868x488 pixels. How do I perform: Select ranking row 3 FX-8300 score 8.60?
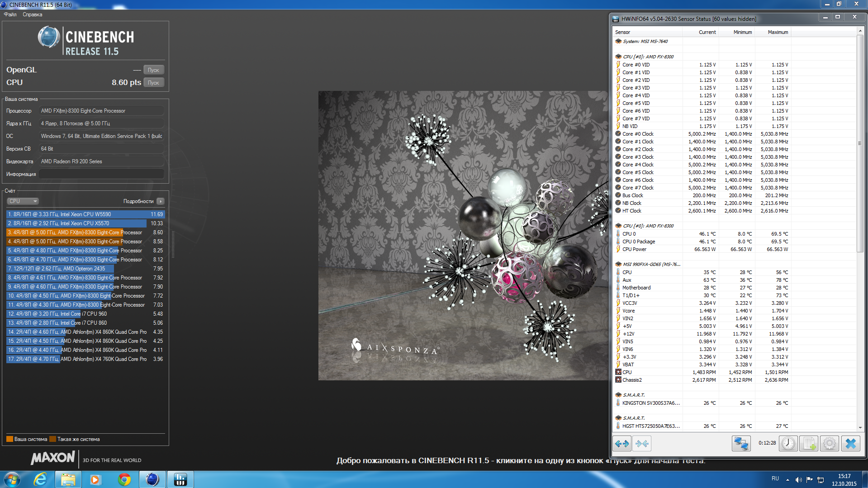(85, 232)
